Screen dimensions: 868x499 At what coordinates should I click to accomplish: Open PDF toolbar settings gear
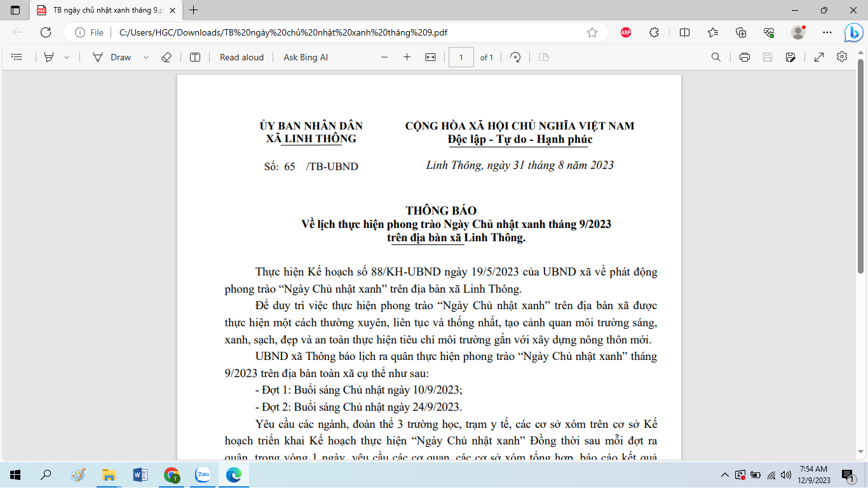[x=842, y=57]
